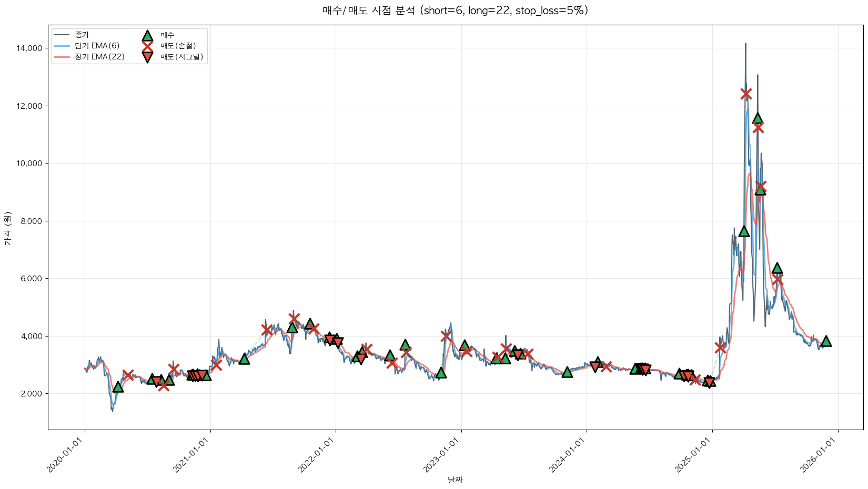Click the red X 매도(손절) legend icon
Screen dimensions: 868x489
click(147, 46)
